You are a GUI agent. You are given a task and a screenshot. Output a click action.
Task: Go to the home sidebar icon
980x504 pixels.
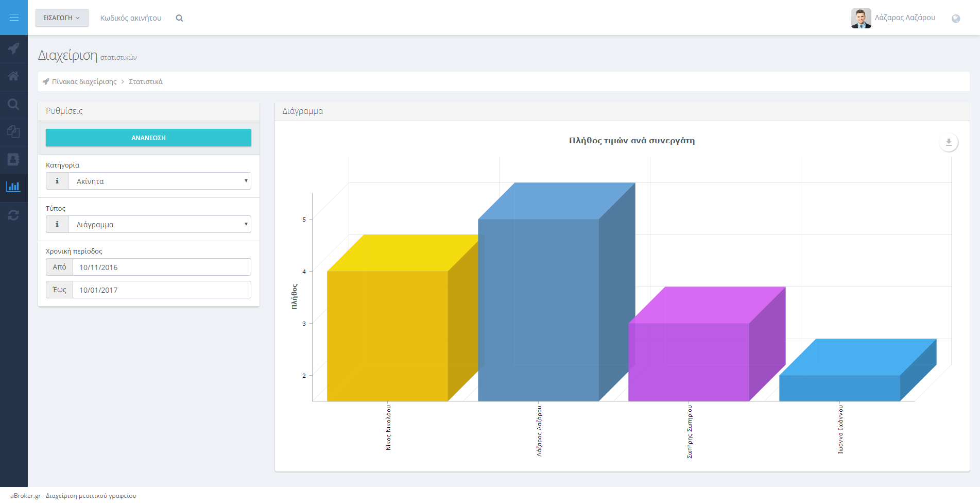point(14,76)
